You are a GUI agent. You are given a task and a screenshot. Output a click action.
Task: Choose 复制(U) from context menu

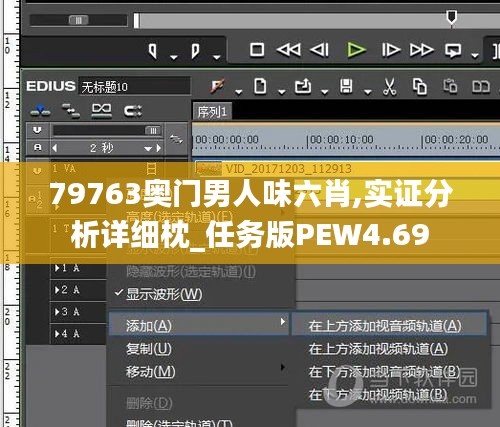(199, 349)
